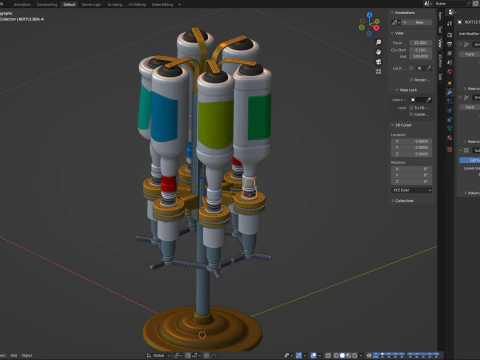This screenshot has height=360, width=480.
Task: Click the Clip Start value field
Action: 420,50
